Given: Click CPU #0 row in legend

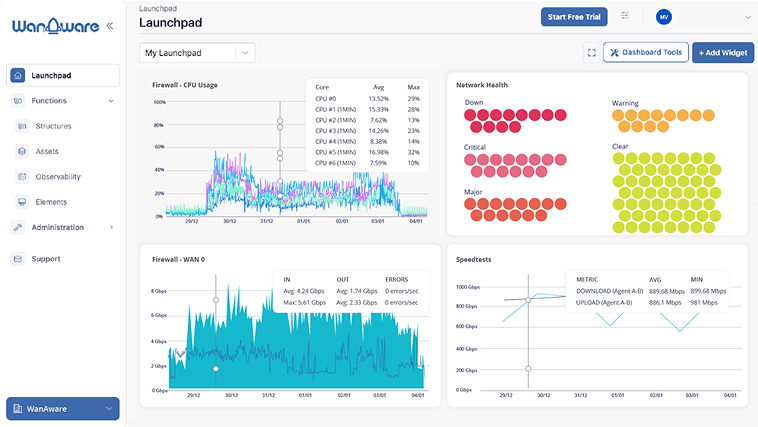Looking at the screenshot, I should click(x=367, y=99).
